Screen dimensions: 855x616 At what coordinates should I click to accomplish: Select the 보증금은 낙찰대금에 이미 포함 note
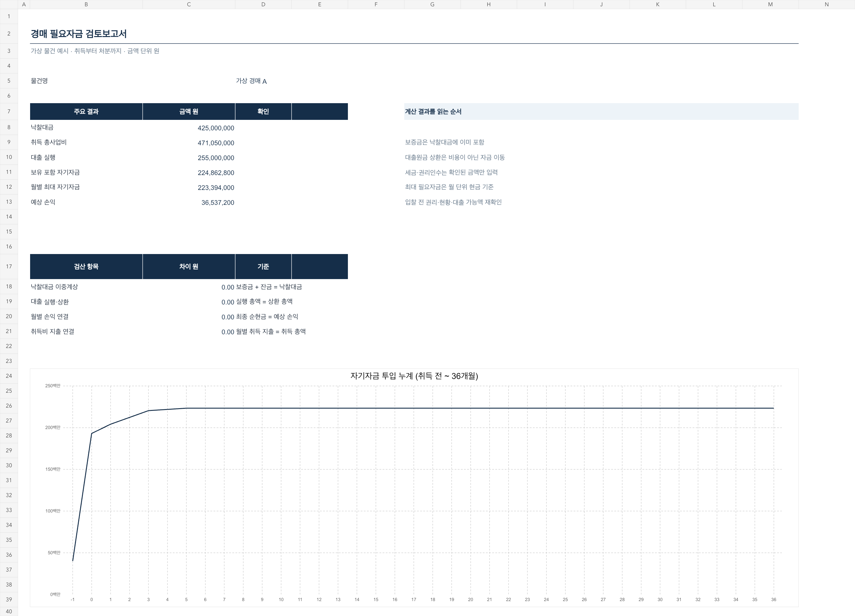click(x=444, y=142)
